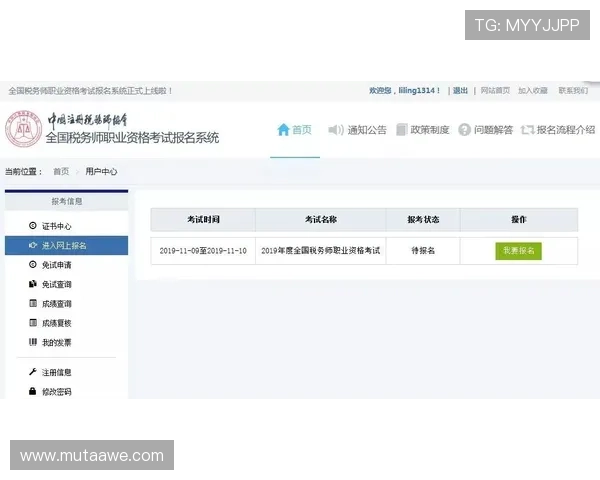
Task: Click the 报考状态 column header
Action: [x=423, y=219]
